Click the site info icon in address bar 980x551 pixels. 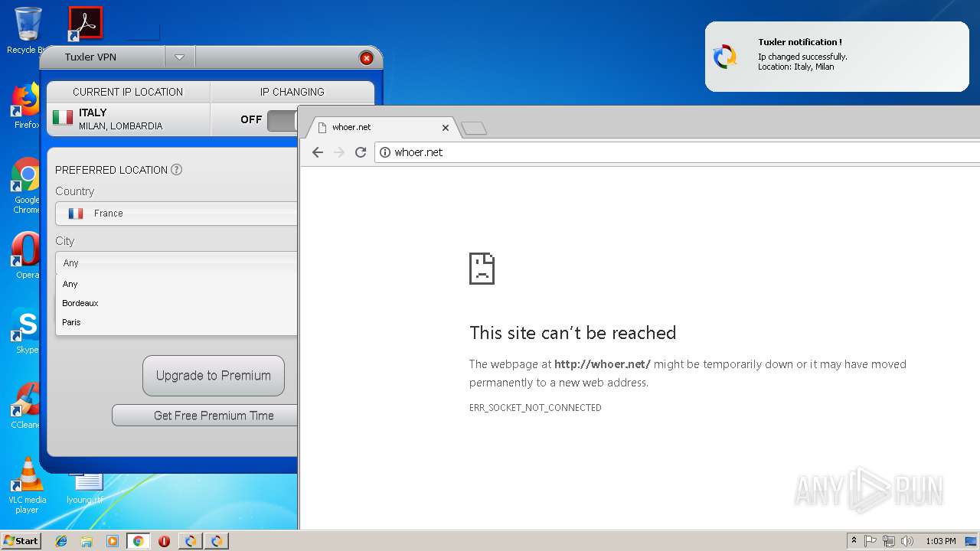385,152
